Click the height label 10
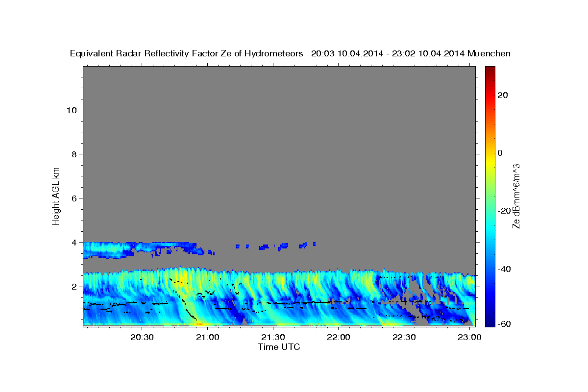Image resolution: width=588 pixels, height=392 pixels. tap(71, 110)
